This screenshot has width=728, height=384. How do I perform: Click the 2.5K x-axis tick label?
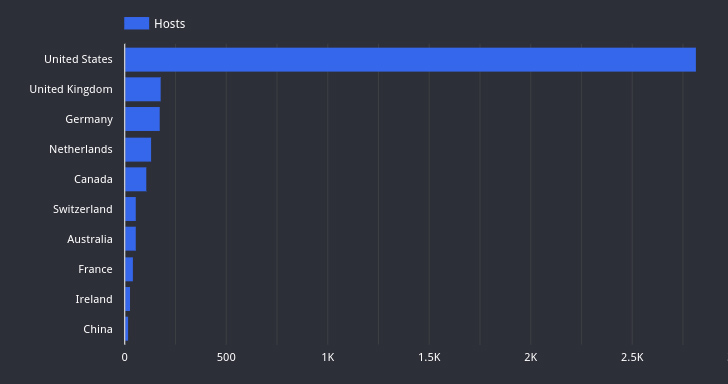coord(632,358)
